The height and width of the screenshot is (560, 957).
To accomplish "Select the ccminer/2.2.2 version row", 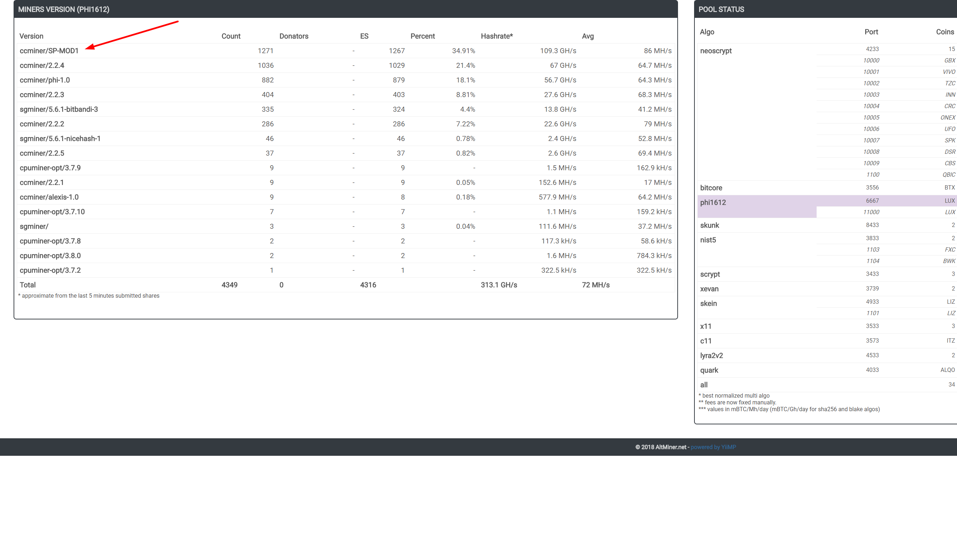I will click(345, 124).
